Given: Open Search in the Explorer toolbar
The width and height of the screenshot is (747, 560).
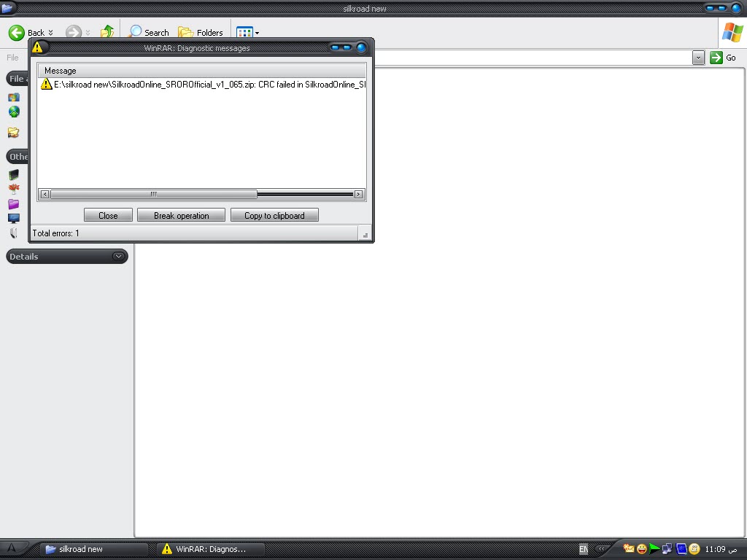Looking at the screenshot, I should 149,32.
